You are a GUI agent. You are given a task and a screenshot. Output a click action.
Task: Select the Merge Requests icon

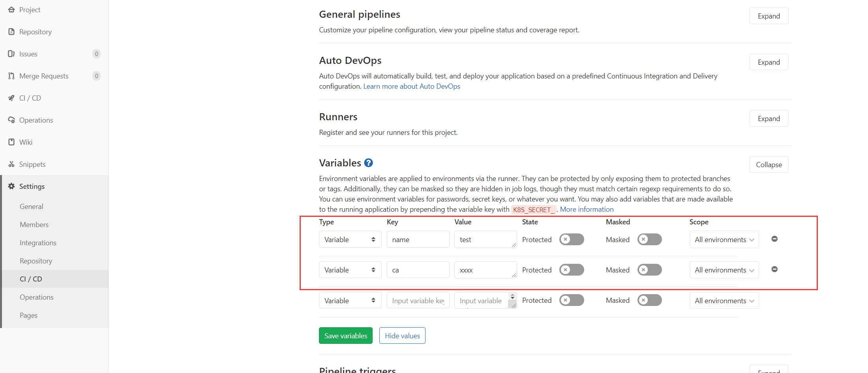pos(11,76)
